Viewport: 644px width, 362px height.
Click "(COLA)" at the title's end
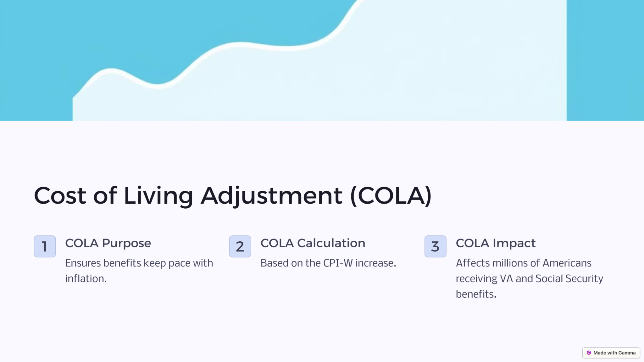(391, 196)
